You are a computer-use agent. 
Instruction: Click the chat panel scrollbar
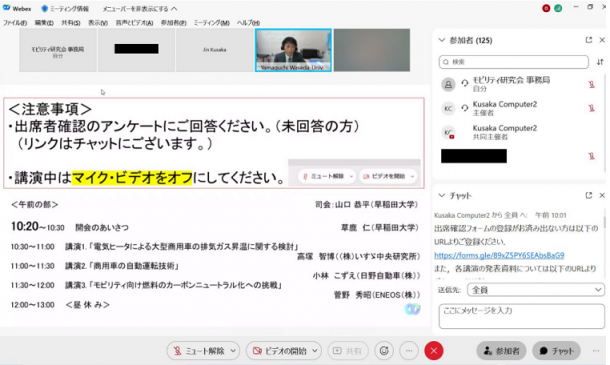click(604, 222)
